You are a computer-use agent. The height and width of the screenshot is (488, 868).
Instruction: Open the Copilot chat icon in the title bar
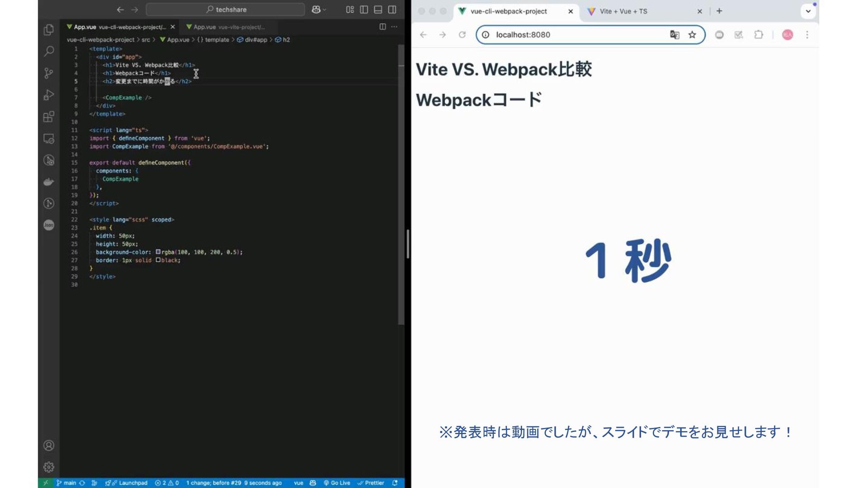[316, 9]
